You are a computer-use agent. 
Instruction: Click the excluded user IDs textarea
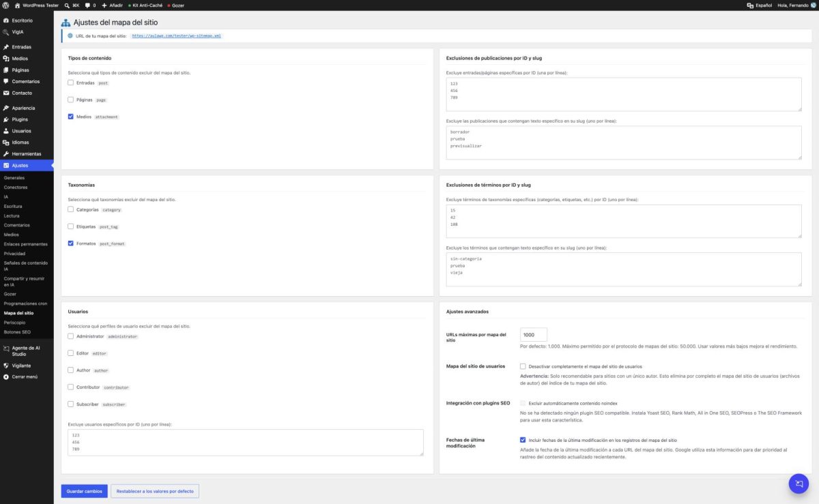[x=246, y=442]
